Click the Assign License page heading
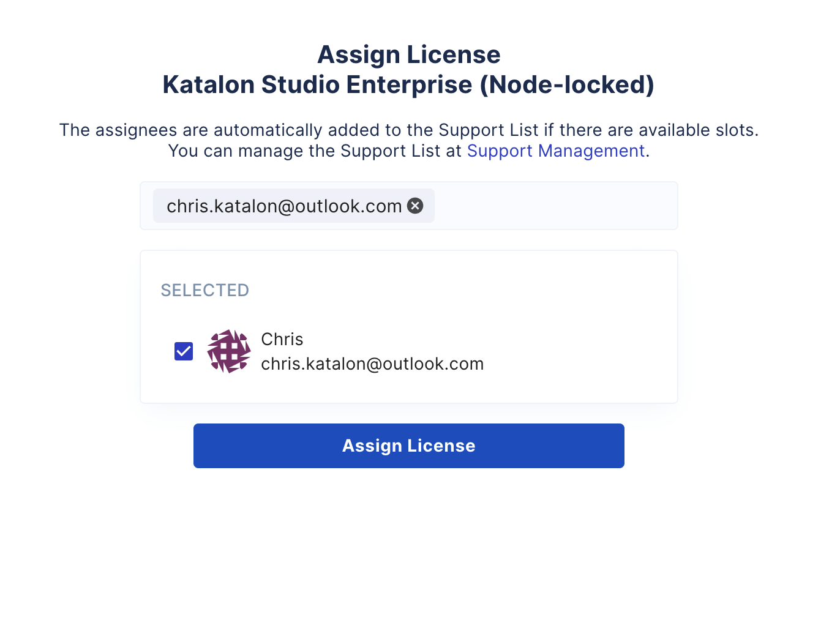 pos(408,54)
